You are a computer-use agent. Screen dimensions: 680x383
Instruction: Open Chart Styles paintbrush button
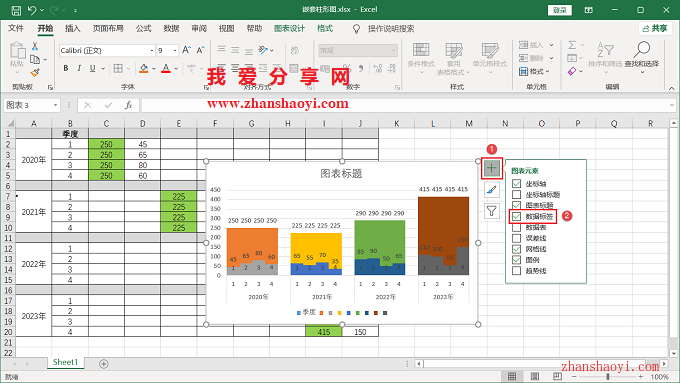pyautogui.click(x=491, y=190)
